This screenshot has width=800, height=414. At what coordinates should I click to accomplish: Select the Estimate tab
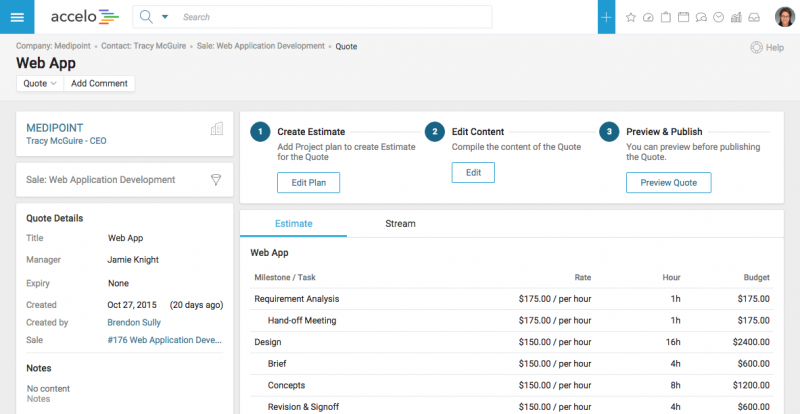(293, 223)
